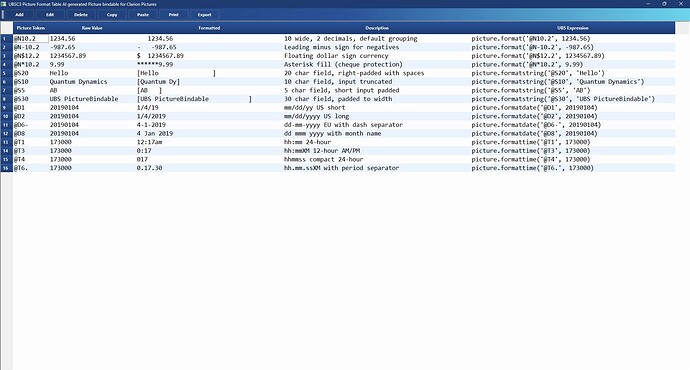Click expression picture.formatdate('@D8', 20190104)
Screen dimensions: 690x370
point(534,133)
